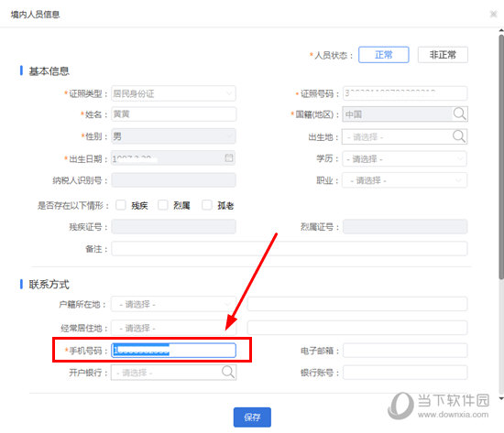Open the 证照类型 dropdown
504x433 pixels.
[173, 93]
